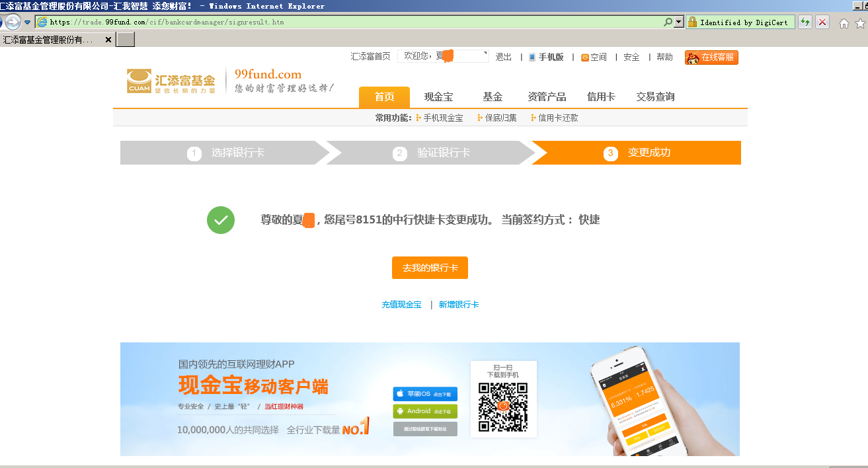Expand the back/forward history dropdown arrow
Viewport: 868px width, 468px height.
pyautogui.click(x=28, y=22)
